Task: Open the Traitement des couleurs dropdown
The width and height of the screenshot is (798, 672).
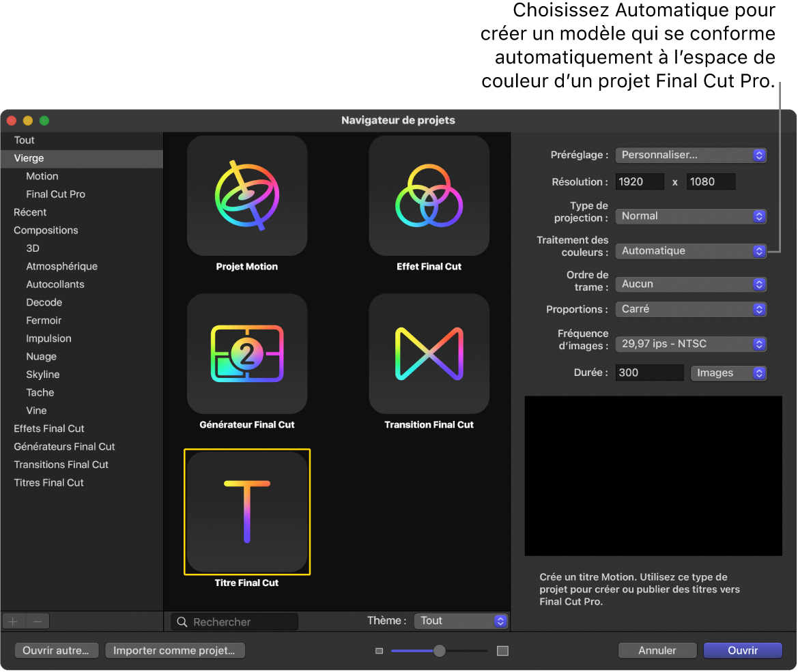Action: point(691,251)
